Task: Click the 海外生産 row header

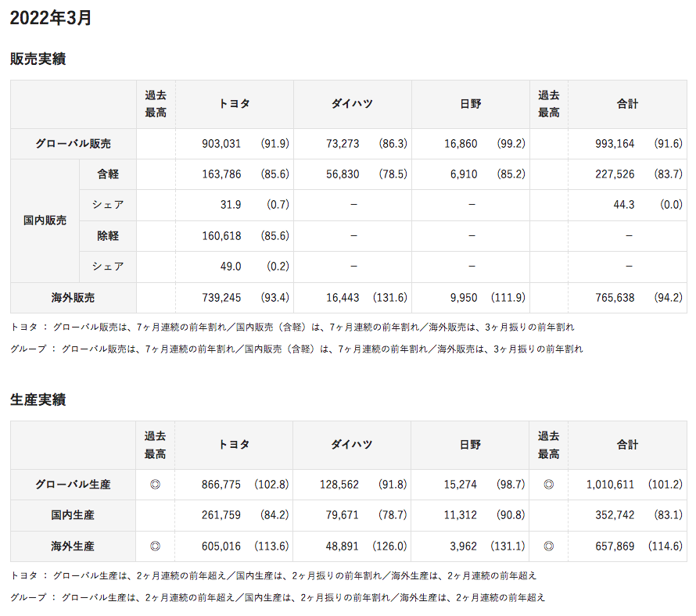Action: [x=73, y=546]
